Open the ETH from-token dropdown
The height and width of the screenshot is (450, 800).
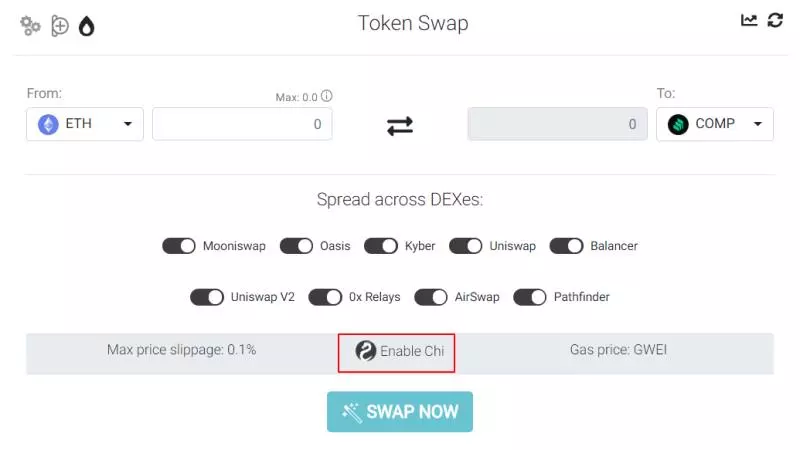(85, 124)
